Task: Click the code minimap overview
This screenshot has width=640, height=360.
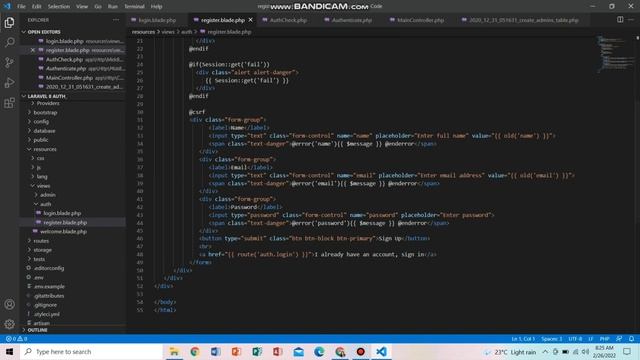Action: click(x=616, y=55)
